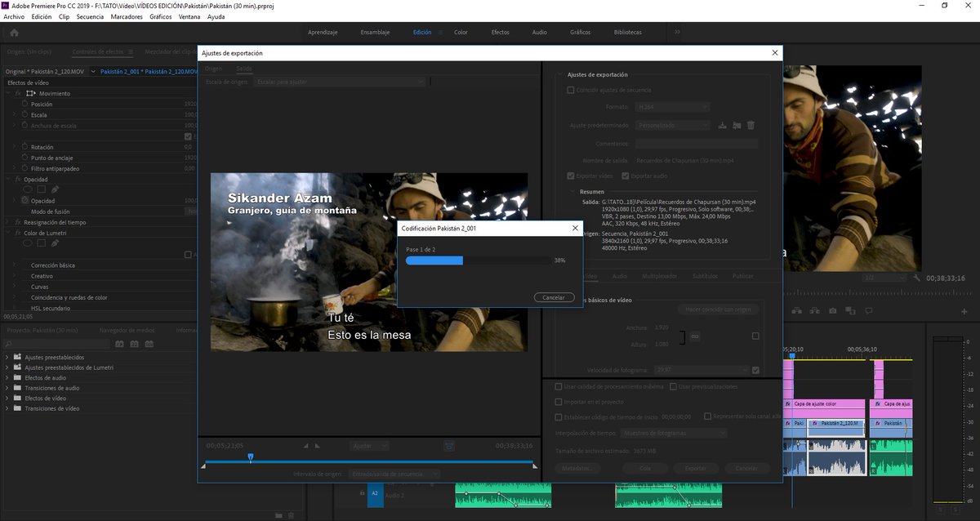The image size is (980, 521).
Task: Open the Formato H.264 dropdown
Action: 673,107
